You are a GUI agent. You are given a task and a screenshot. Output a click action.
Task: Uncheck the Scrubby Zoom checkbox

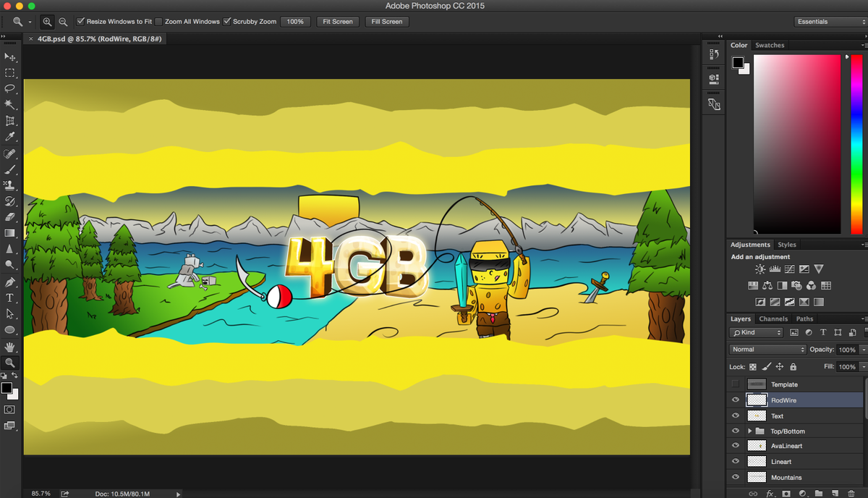coord(227,22)
